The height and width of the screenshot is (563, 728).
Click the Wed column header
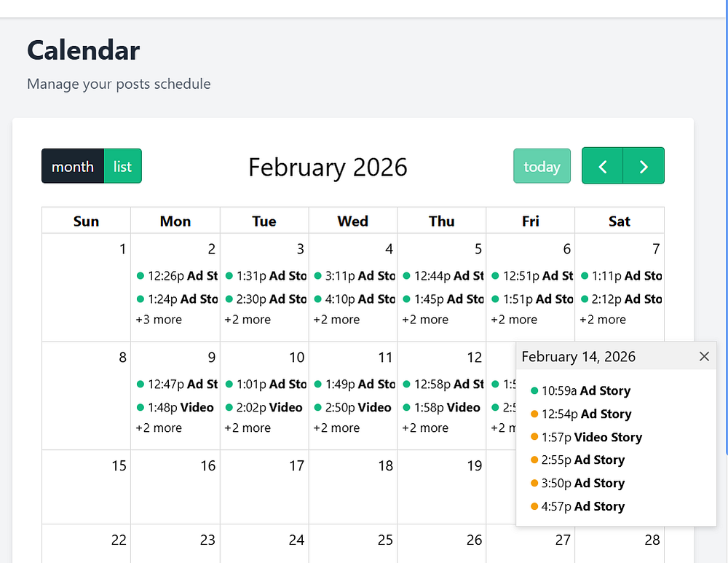pyautogui.click(x=353, y=221)
